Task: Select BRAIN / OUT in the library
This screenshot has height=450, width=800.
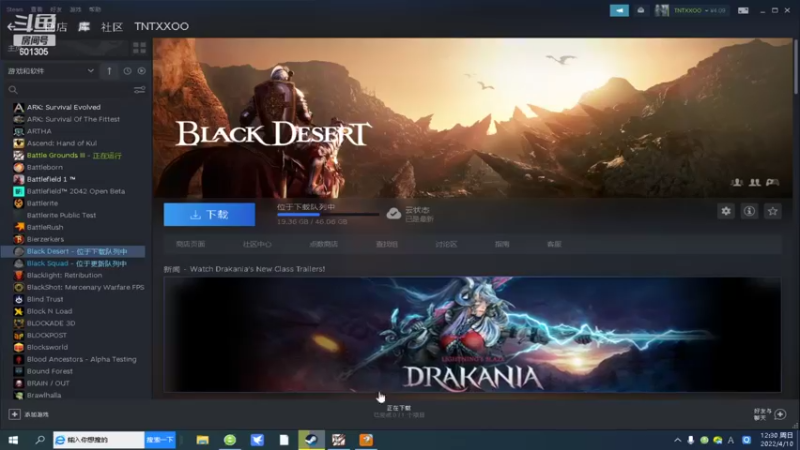Action: click(x=48, y=383)
